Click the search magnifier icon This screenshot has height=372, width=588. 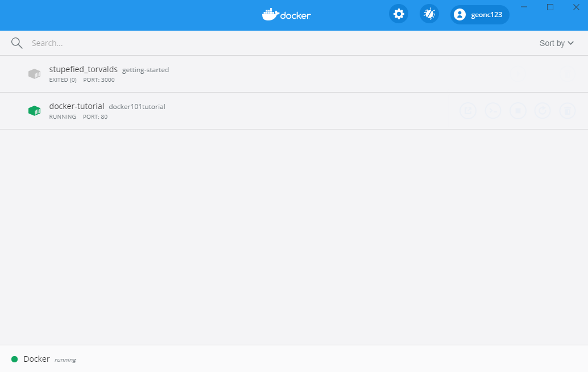[16, 43]
